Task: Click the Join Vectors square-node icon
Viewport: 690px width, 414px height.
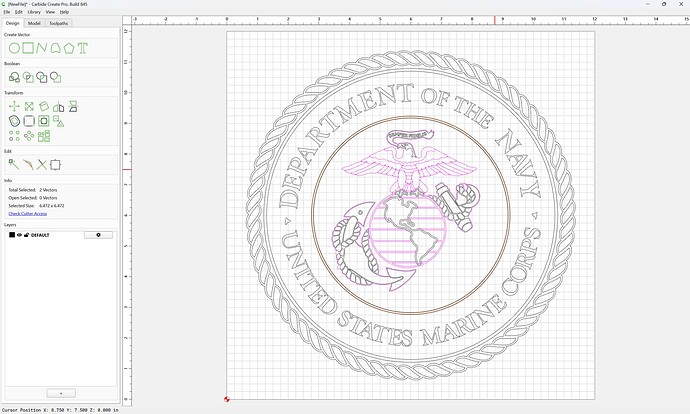Action: pos(55,165)
